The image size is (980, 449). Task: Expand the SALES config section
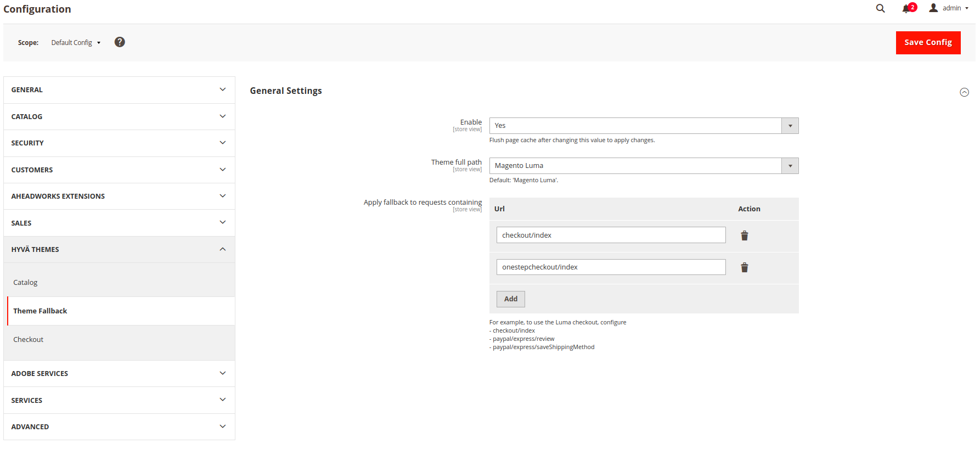pyautogui.click(x=119, y=223)
